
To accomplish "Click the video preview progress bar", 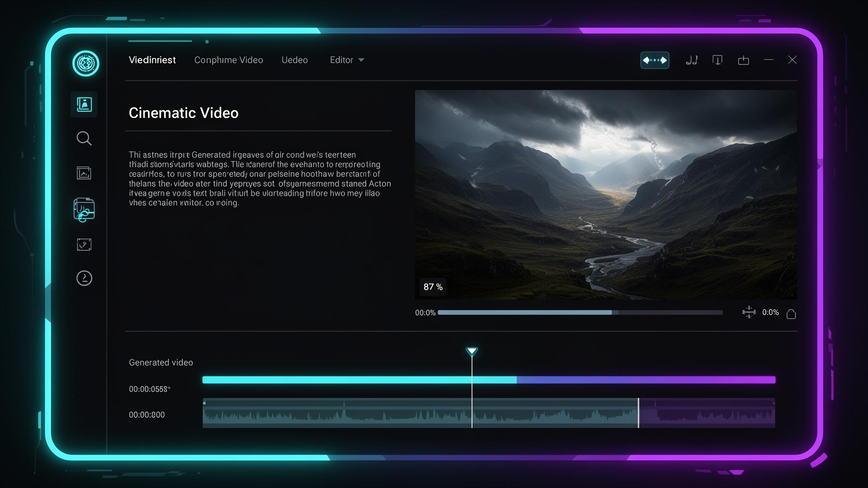I will click(x=580, y=313).
